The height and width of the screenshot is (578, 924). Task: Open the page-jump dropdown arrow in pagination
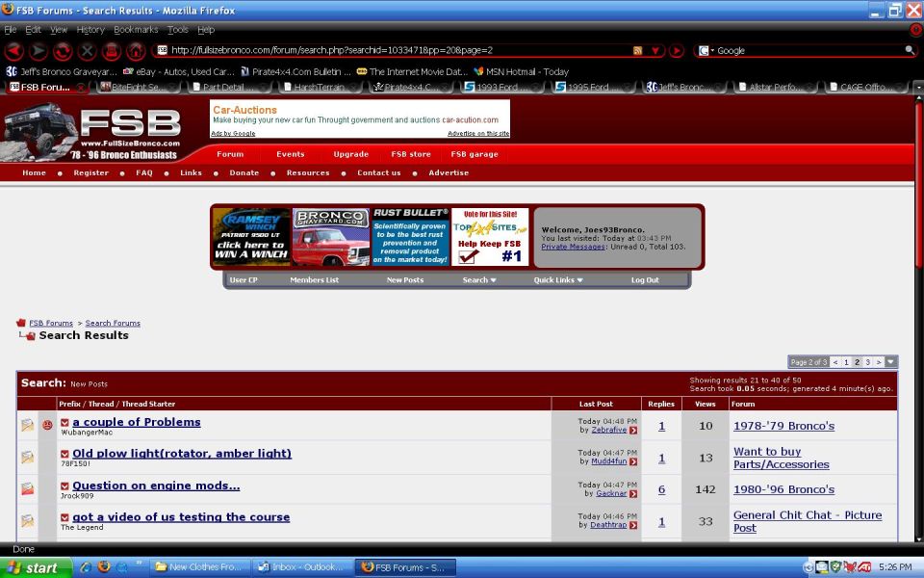[891, 362]
